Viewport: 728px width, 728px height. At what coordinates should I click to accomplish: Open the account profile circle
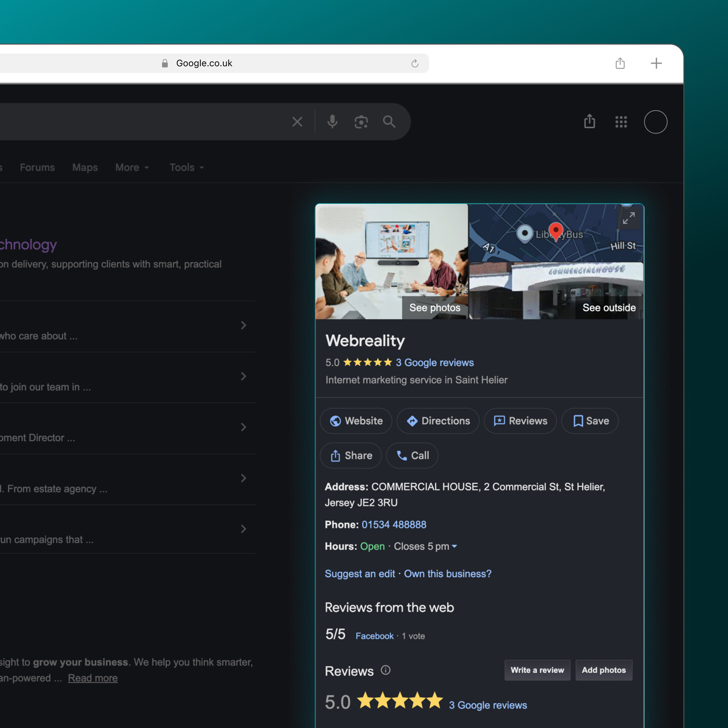656,122
